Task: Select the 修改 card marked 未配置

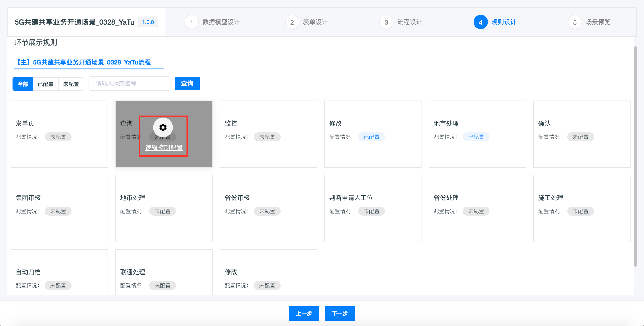Action: tap(268, 272)
